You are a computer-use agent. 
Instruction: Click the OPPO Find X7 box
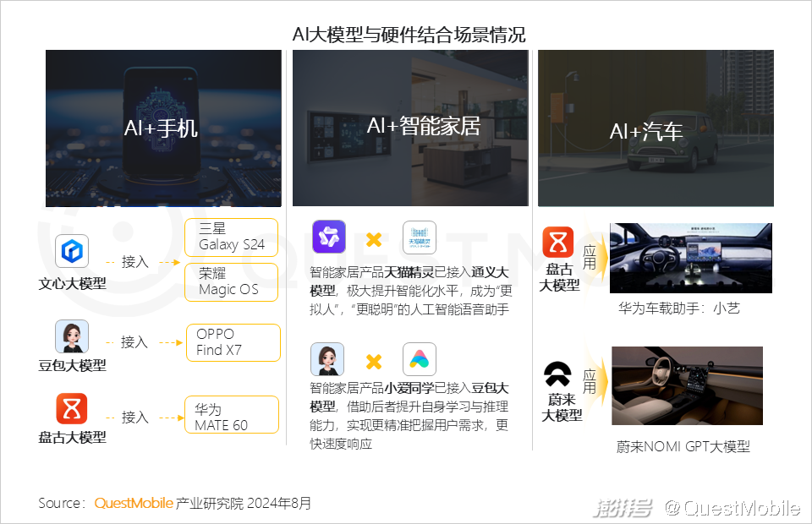click(232, 342)
